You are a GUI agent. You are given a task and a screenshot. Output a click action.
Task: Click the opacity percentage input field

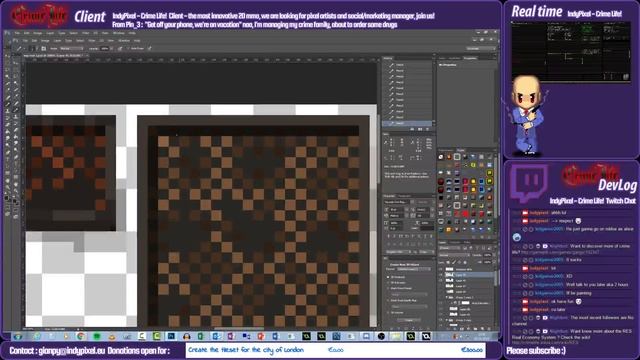[x=104, y=48]
